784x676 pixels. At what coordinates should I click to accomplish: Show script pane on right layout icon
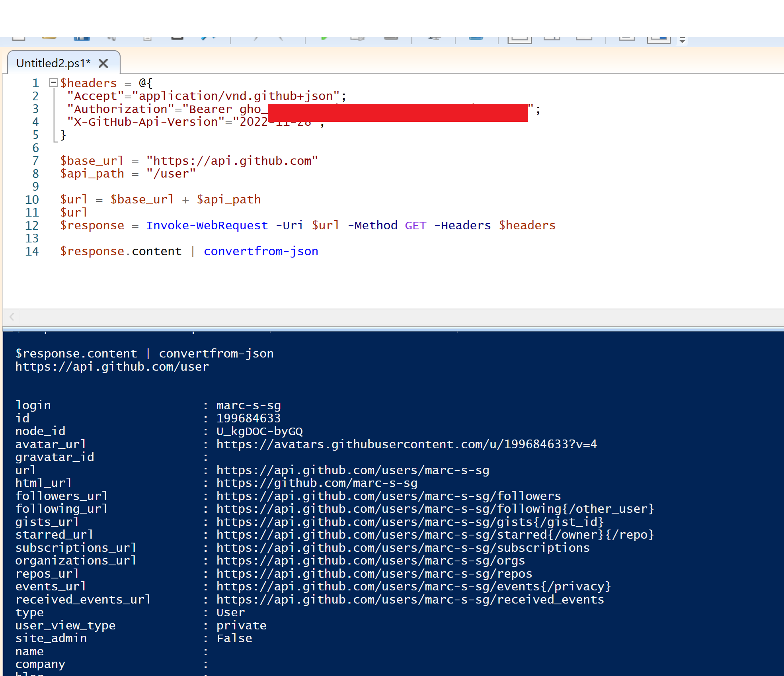(x=552, y=39)
